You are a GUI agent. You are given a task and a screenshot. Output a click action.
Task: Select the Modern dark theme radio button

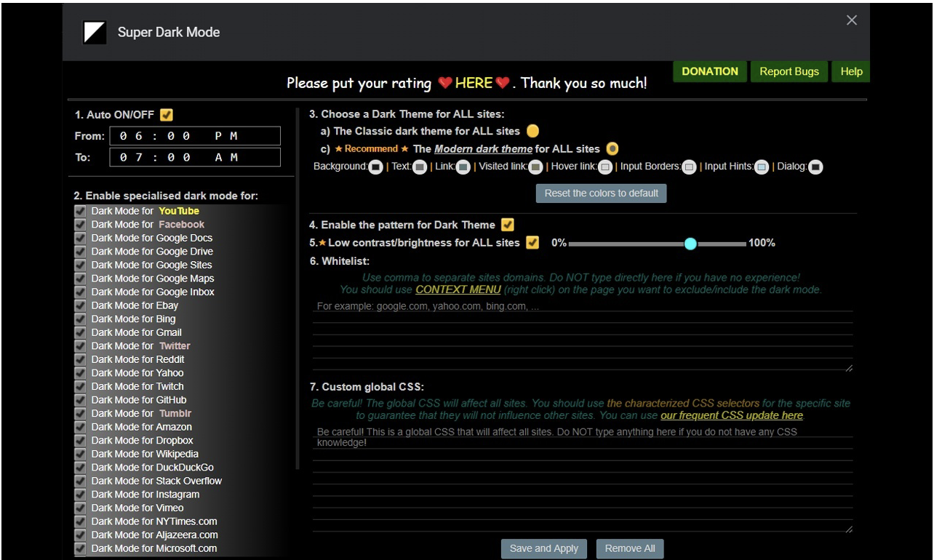pyautogui.click(x=612, y=149)
